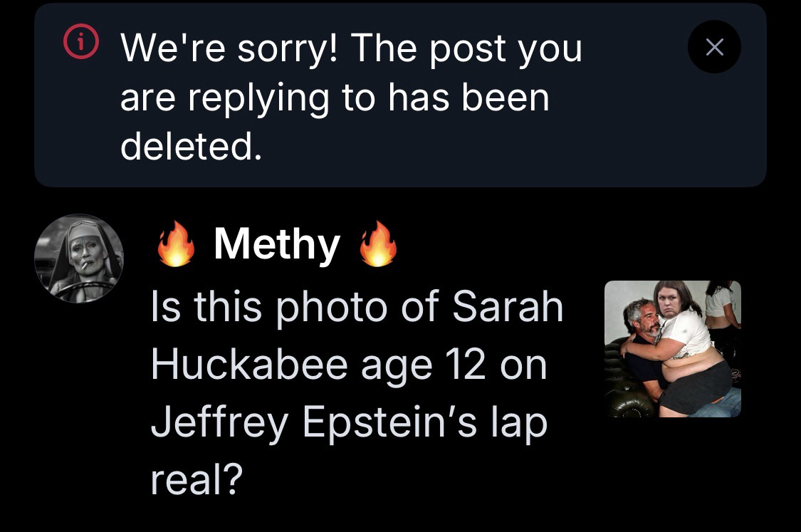Image resolution: width=801 pixels, height=532 pixels.
Task: Click the red info icon in banner
Action: click(x=80, y=45)
